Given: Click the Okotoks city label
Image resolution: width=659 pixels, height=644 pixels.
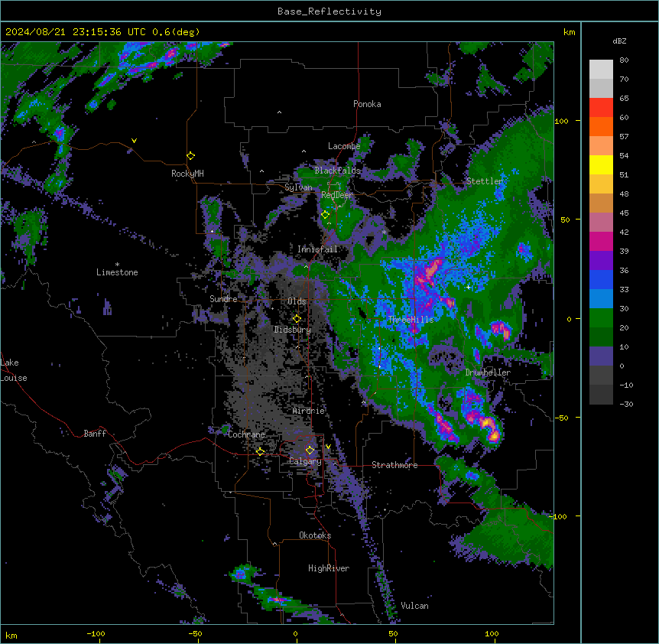Looking at the screenshot, I should 315,535.
